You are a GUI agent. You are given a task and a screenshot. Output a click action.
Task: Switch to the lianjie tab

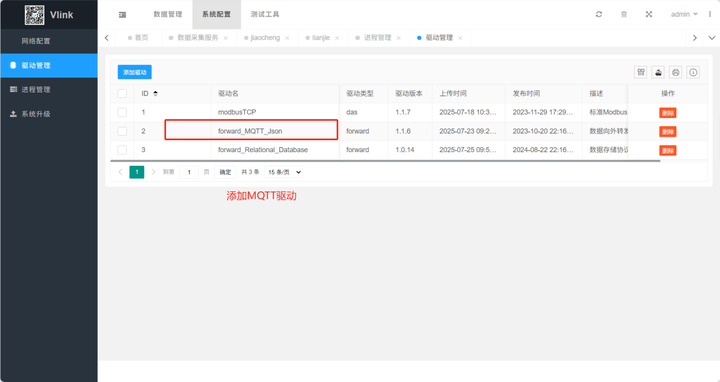click(x=321, y=38)
